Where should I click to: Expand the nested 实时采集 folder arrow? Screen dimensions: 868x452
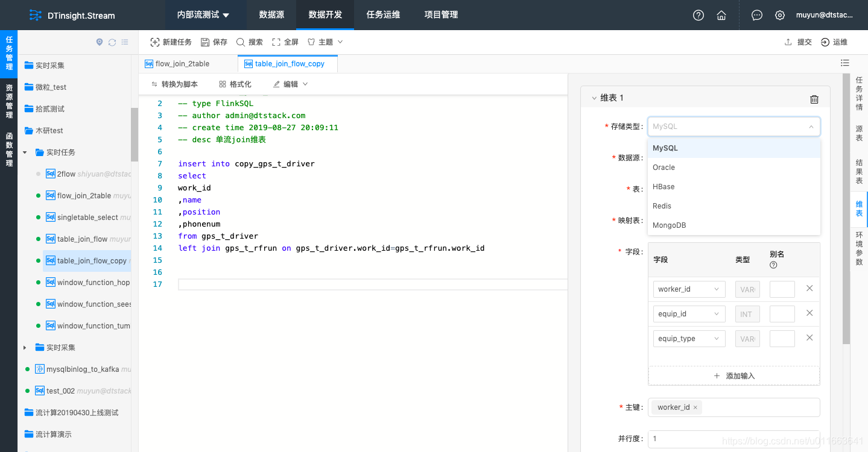click(25, 348)
